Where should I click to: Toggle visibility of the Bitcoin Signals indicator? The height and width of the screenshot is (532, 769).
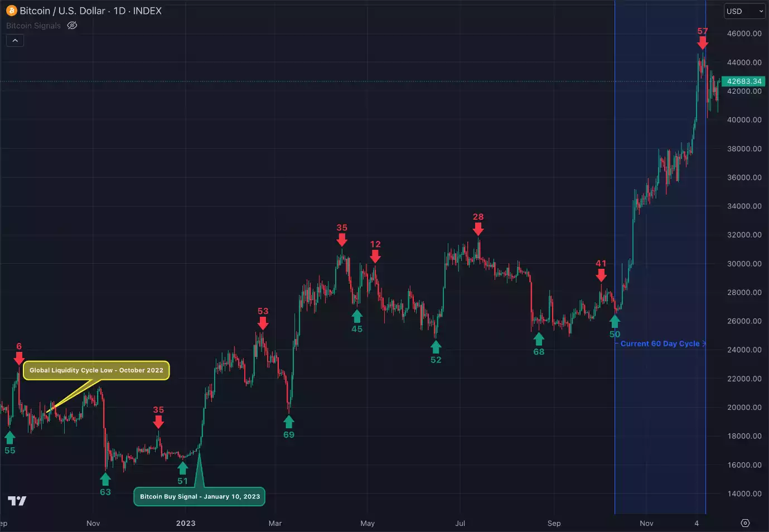(x=72, y=25)
